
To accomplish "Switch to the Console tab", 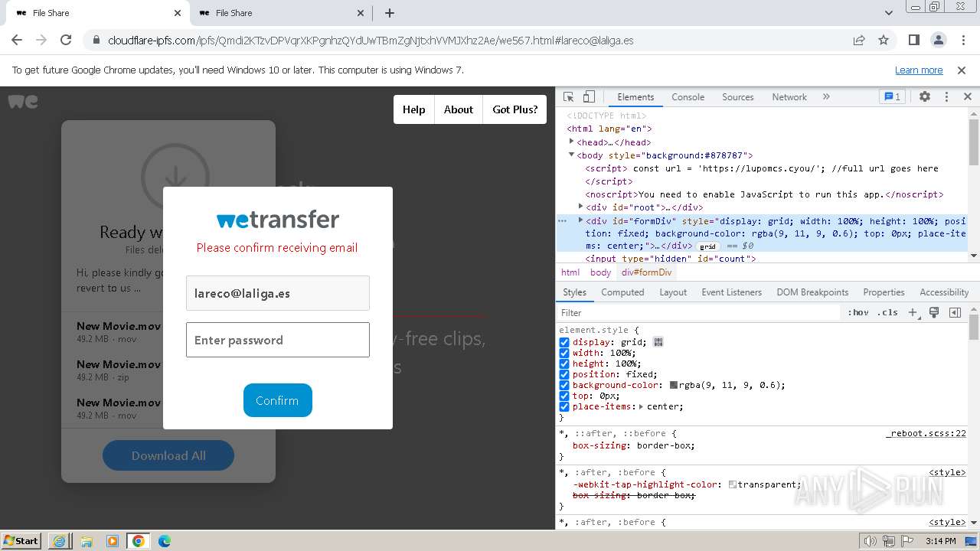I will tap(688, 97).
